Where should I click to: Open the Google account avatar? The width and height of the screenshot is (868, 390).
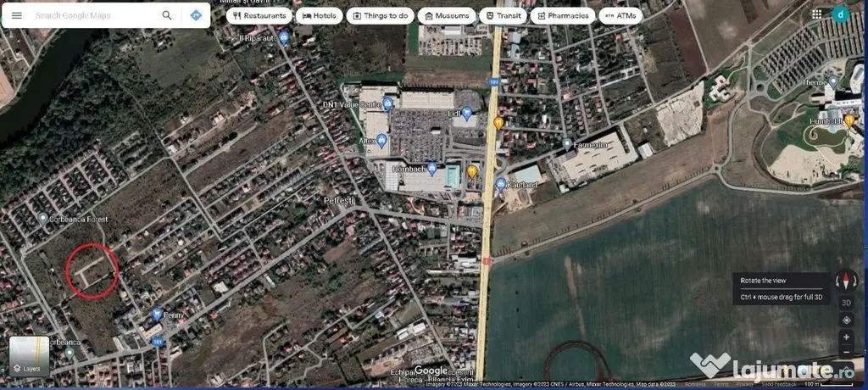pyautogui.click(x=840, y=14)
